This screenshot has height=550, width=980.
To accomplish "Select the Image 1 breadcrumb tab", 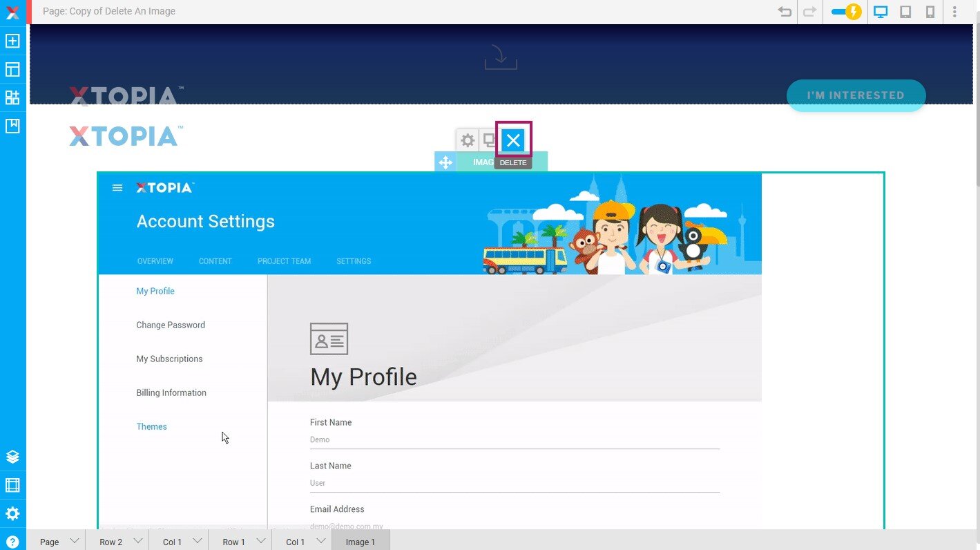I will [x=361, y=542].
